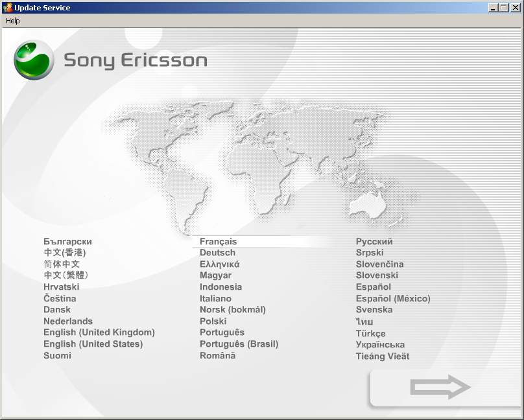This screenshot has height=420, width=524.
Task: Select Indonesia language
Action: tap(221, 286)
